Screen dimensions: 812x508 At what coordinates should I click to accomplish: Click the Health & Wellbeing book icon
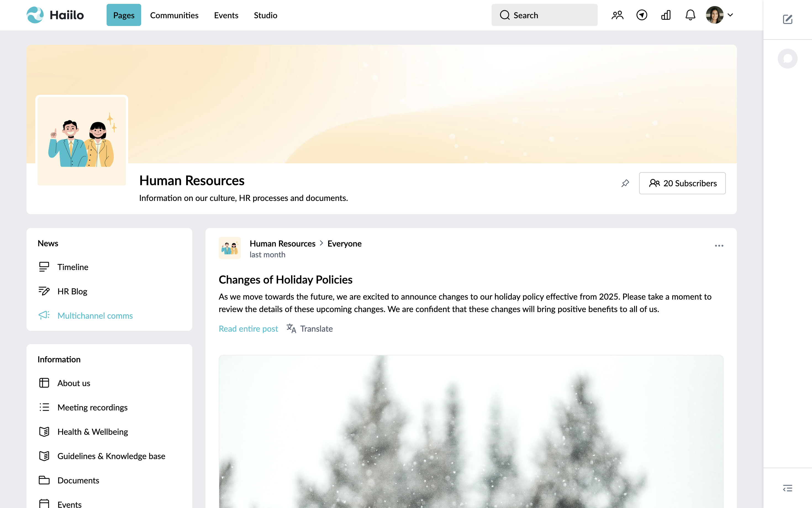coord(44,432)
